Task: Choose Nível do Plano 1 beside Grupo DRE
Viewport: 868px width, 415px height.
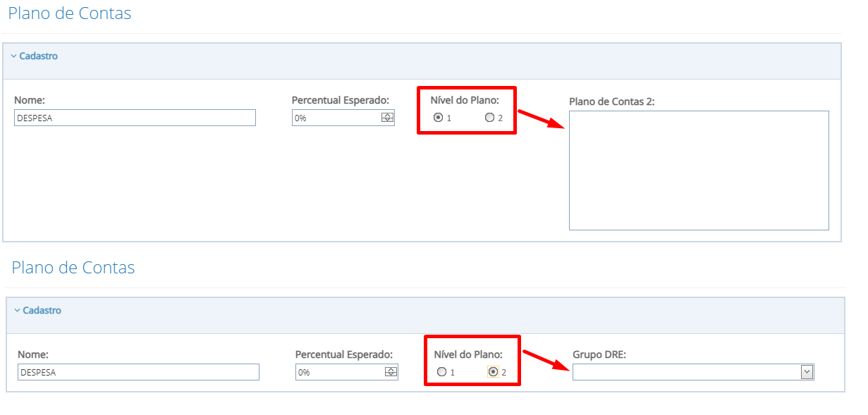Action: point(441,372)
